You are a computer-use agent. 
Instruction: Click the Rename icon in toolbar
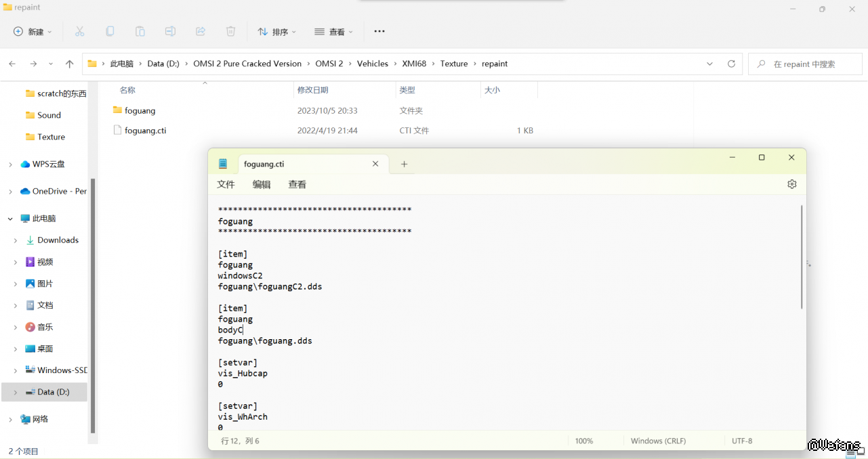pos(170,32)
